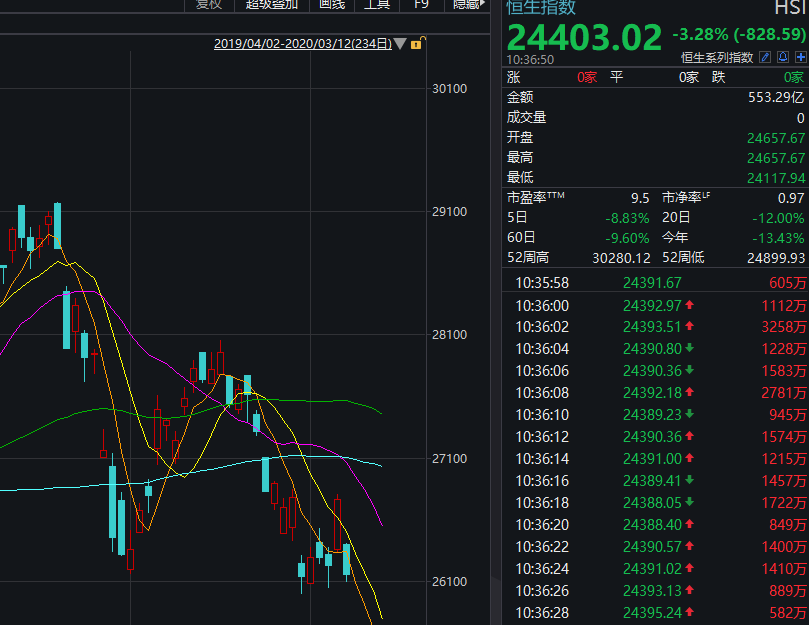Click the 隐藏 hide panel expander
The image size is (809, 625).
[x=468, y=5]
